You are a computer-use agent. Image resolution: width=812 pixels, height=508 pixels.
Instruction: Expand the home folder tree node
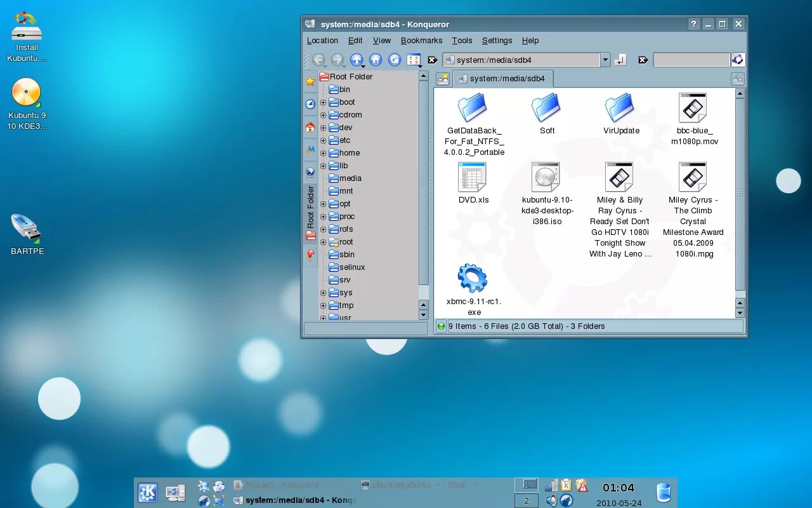[323, 153]
